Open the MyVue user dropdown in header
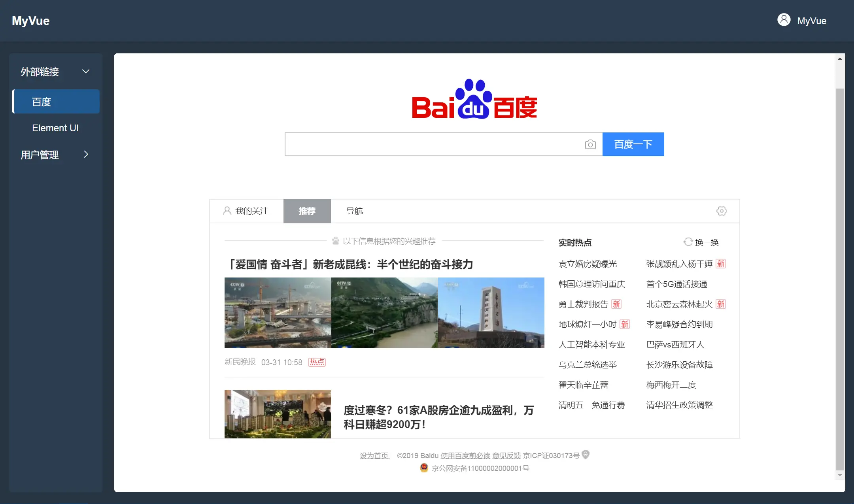 click(x=811, y=21)
